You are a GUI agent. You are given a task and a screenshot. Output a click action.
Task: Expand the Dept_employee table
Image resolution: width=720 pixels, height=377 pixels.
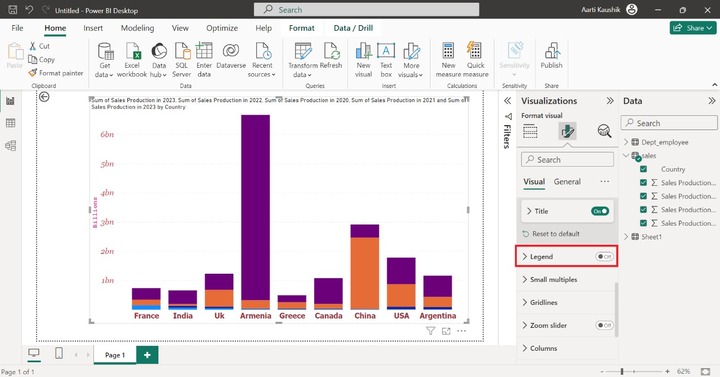[626, 142]
